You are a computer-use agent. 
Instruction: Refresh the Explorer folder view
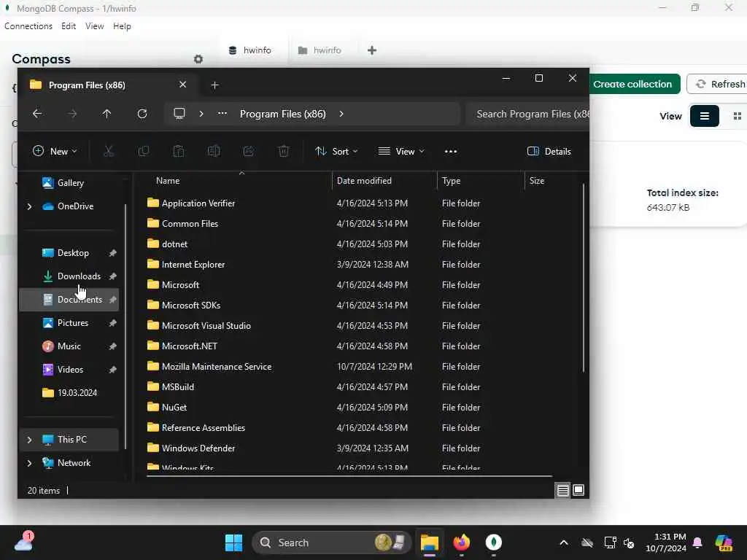coord(142,114)
